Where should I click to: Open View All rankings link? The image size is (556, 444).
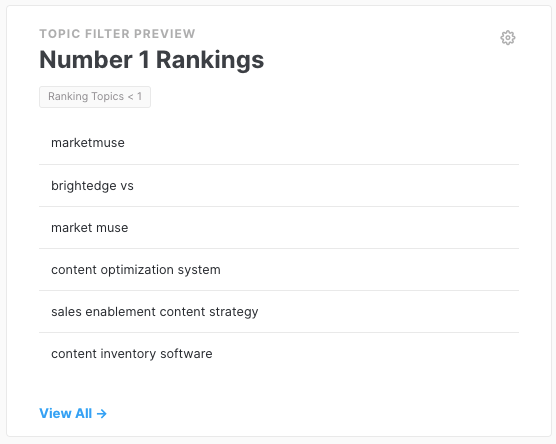73,414
